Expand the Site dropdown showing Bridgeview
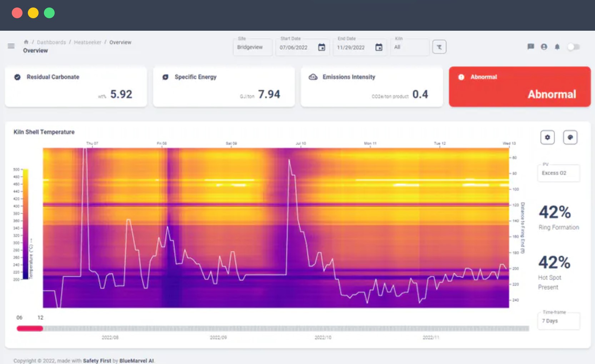This screenshot has height=364, width=595. pyautogui.click(x=252, y=47)
